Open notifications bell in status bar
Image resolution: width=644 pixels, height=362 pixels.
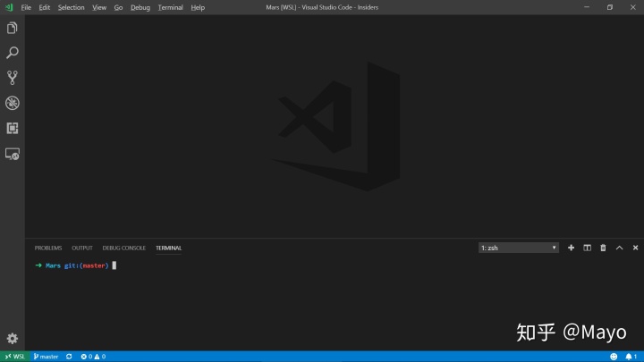click(x=631, y=357)
